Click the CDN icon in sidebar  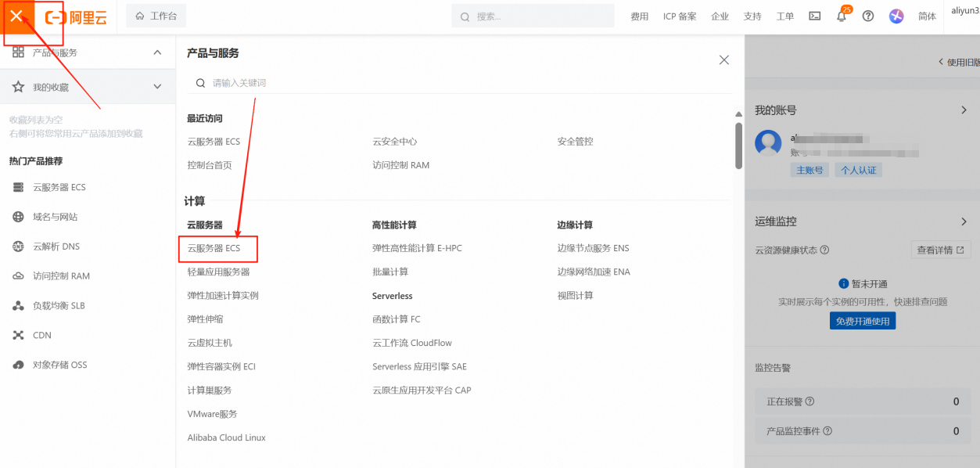pos(19,335)
